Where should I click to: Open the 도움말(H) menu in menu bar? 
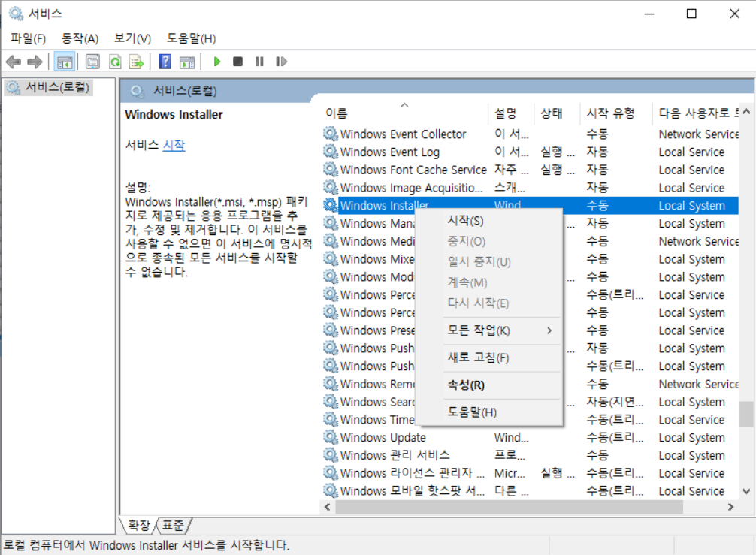[x=192, y=38]
